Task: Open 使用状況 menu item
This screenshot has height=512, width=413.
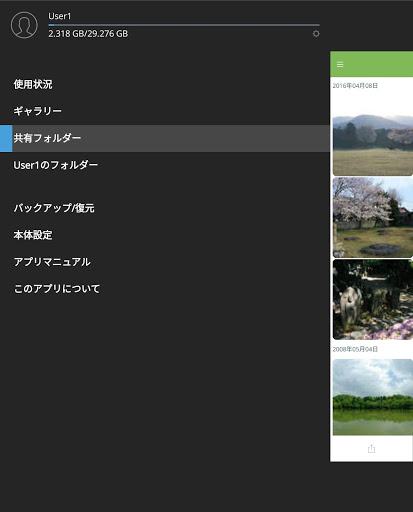Action: point(33,84)
